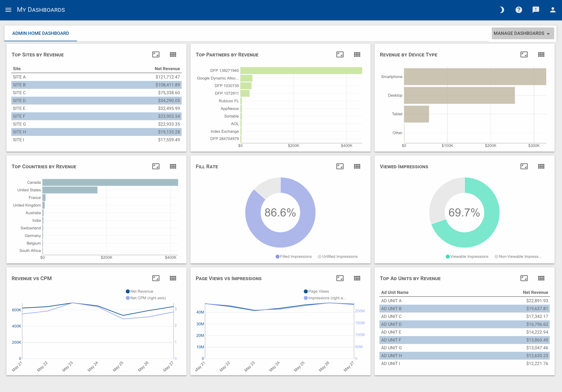The height and width of the screenshot is (392, 562).
Task: Click the feedback icon in the header
Action: [x=536, y=10]
